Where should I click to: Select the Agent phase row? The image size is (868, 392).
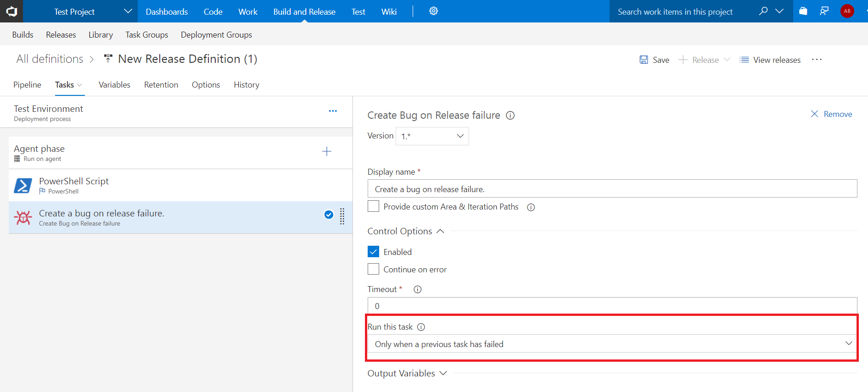point(180,153)
